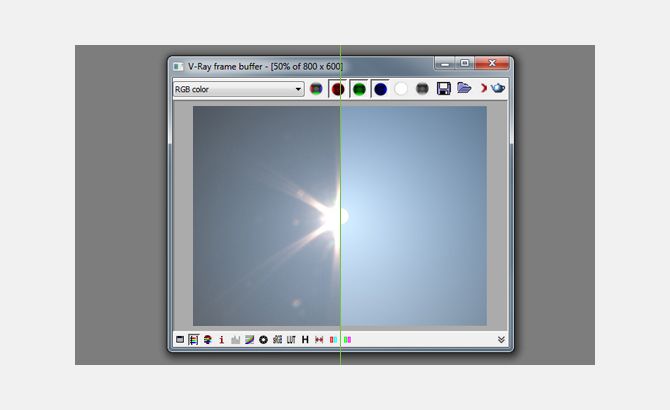Expand bottom toolbar with double chevron
Screen dimensions: 670x410
501,340
